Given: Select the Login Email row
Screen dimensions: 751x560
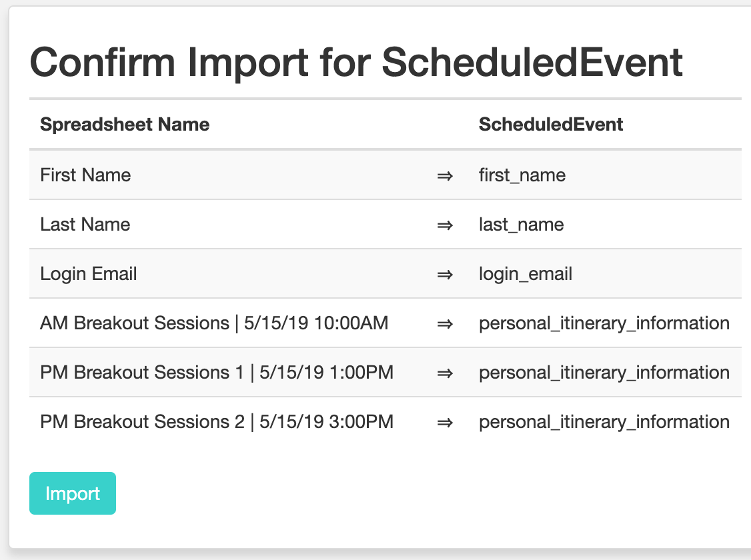Looking at the screenshot, I should pos(88,273).
